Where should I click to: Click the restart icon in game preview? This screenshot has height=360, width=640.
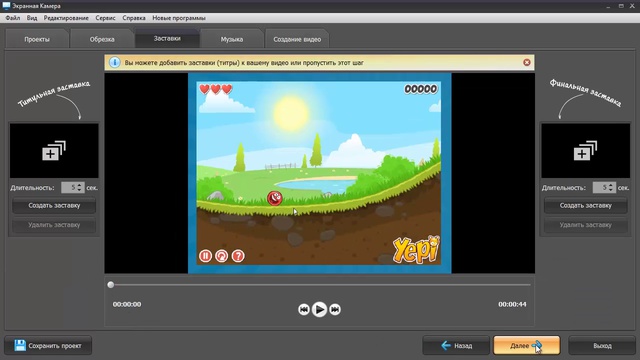222,256
